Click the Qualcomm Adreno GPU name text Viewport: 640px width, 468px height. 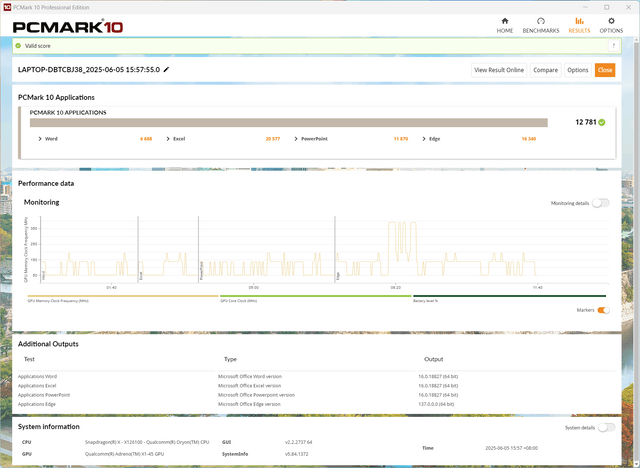(x=124, y=454)
